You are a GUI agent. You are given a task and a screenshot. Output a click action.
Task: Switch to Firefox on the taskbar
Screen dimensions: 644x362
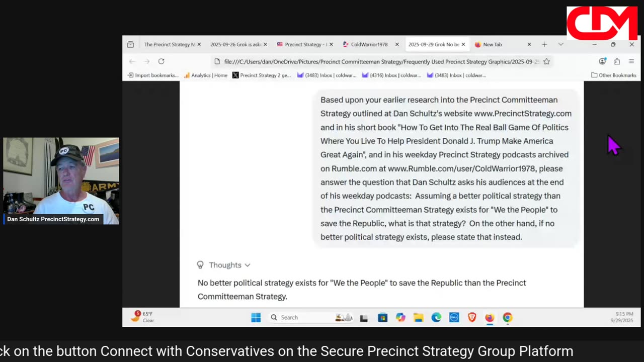pos(490,317)
